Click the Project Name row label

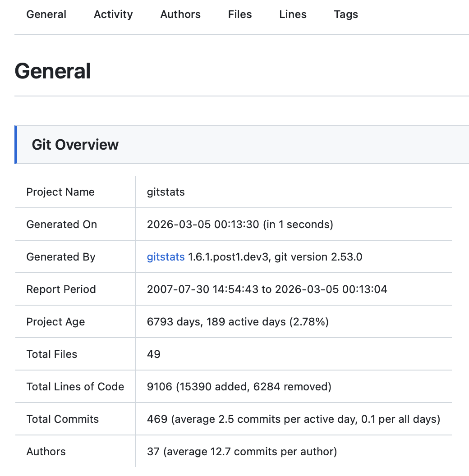coord(60,192)
